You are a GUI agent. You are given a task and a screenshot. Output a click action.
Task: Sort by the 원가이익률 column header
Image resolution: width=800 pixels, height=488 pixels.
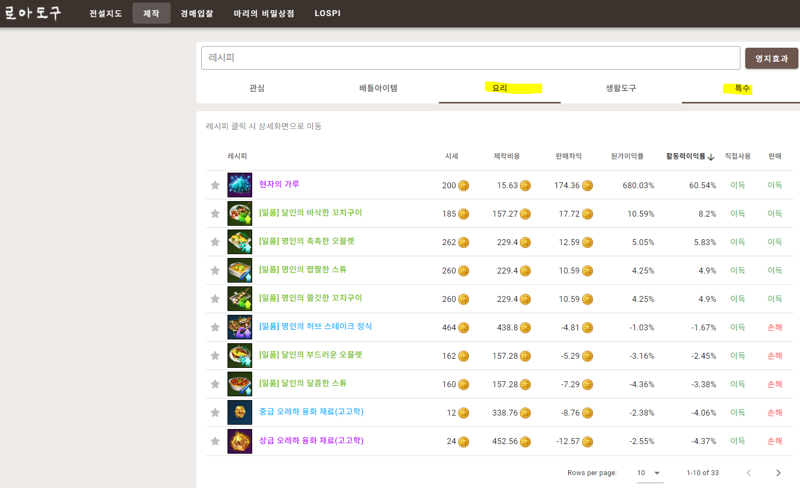point(627,156)
